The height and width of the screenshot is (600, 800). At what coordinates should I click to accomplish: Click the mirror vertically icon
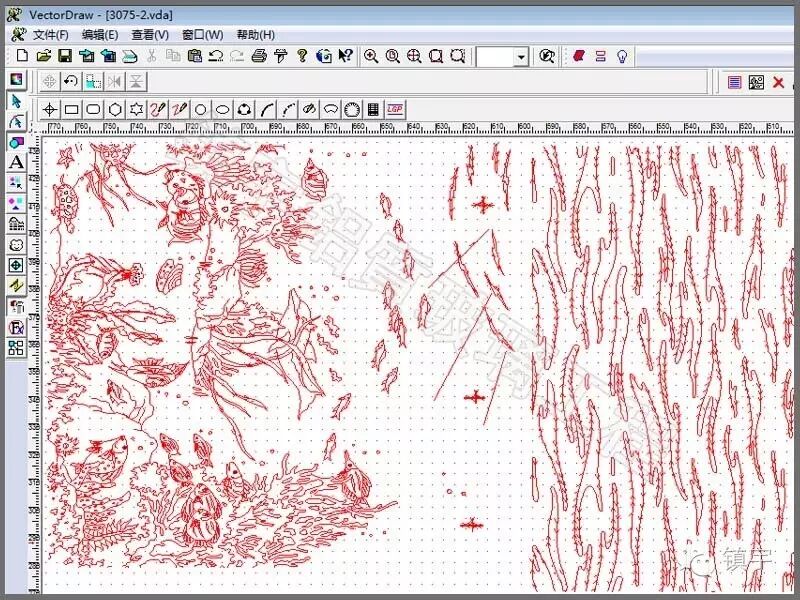(137, 81)
